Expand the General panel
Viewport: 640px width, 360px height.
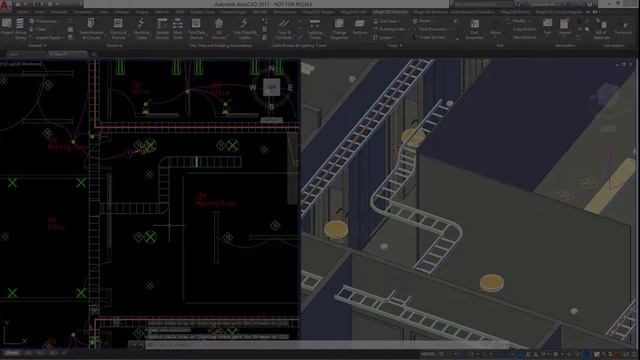pyautogui.click(x=37, y=46)
